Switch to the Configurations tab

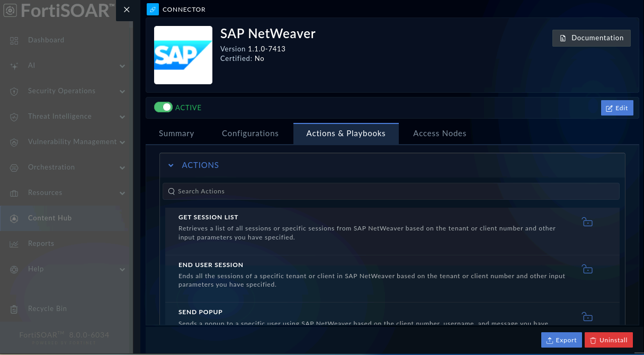pyautogui.click(x=250, y=134)
